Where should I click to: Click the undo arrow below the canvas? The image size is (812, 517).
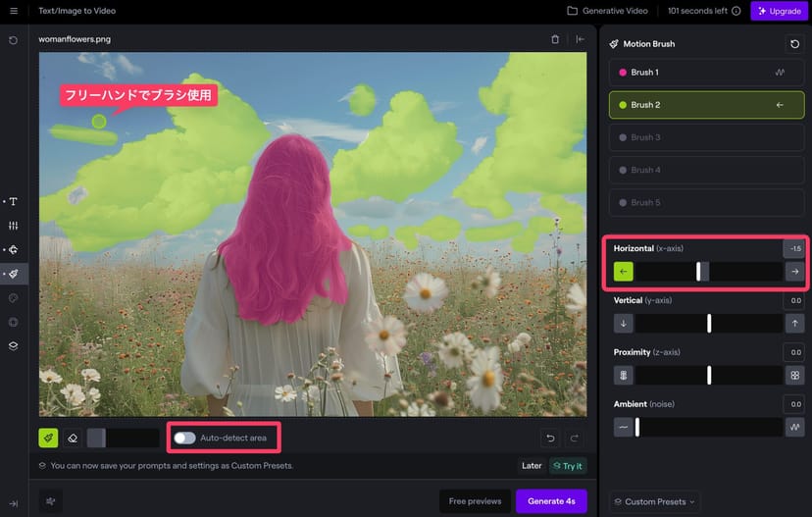pos(551,438)
